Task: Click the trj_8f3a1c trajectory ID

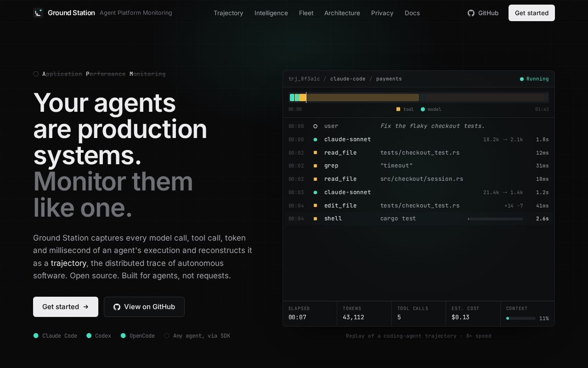Action: 304,79
